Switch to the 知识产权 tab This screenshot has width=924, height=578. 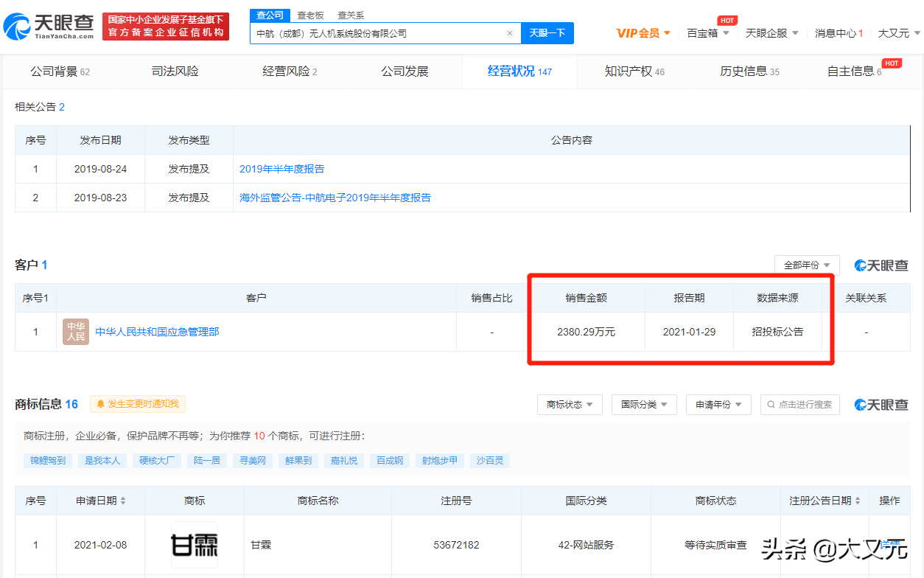point(627,71)
